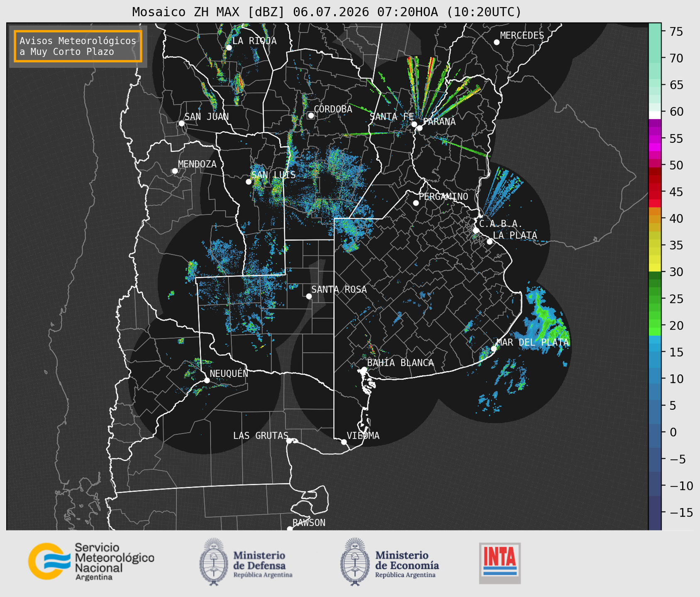Click the Ministerio de Economía emblem

click(x=354, y=562)
